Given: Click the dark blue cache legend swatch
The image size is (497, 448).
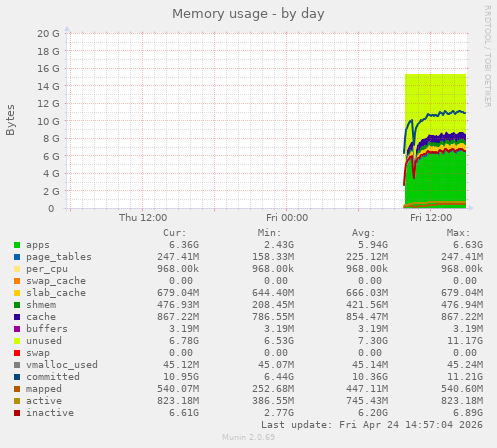Looking at the screenshot, I should point(17,317).
